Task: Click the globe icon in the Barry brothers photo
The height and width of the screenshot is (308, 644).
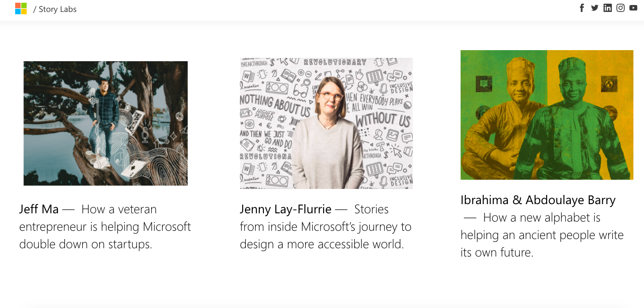Action: [609, 84]
